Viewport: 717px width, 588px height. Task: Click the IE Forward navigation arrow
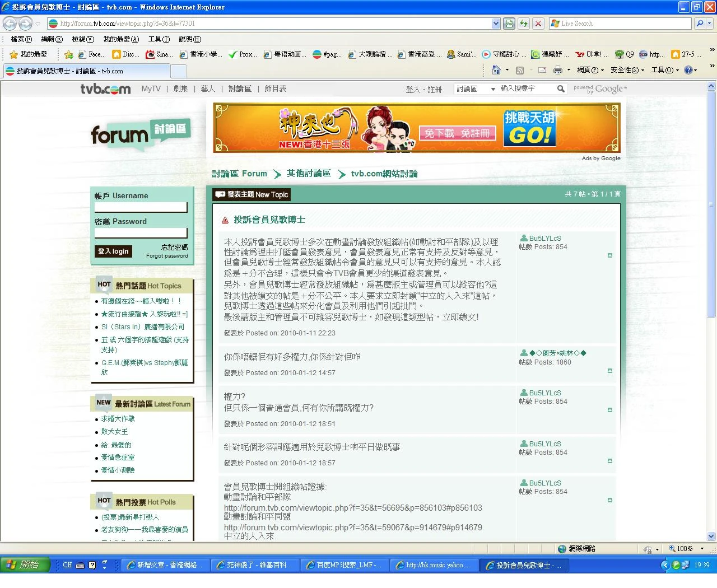[x=25, y=24]
